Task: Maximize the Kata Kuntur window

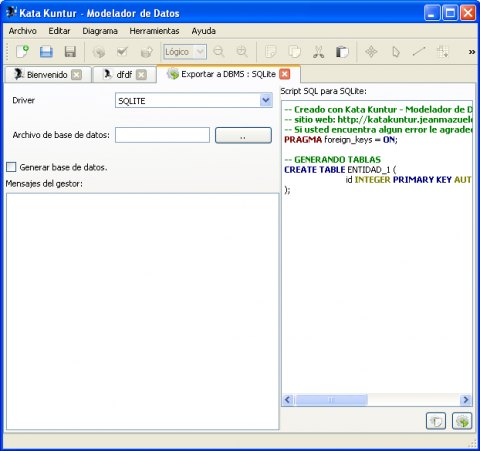Action: [450, 13]
